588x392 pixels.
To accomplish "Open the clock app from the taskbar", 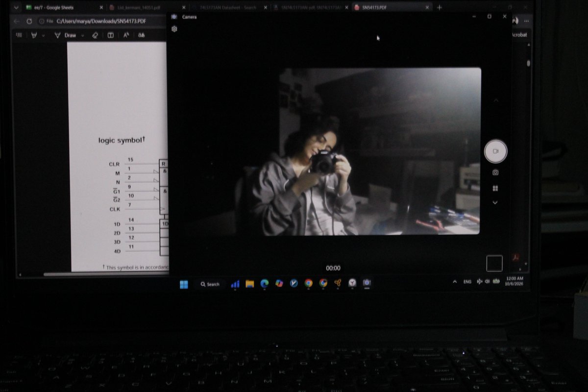I will point(352,283).
